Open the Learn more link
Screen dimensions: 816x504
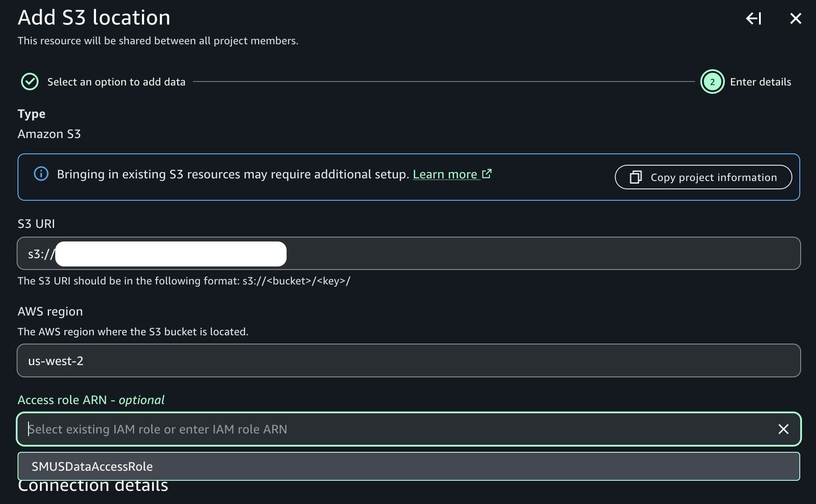(445, 174)
